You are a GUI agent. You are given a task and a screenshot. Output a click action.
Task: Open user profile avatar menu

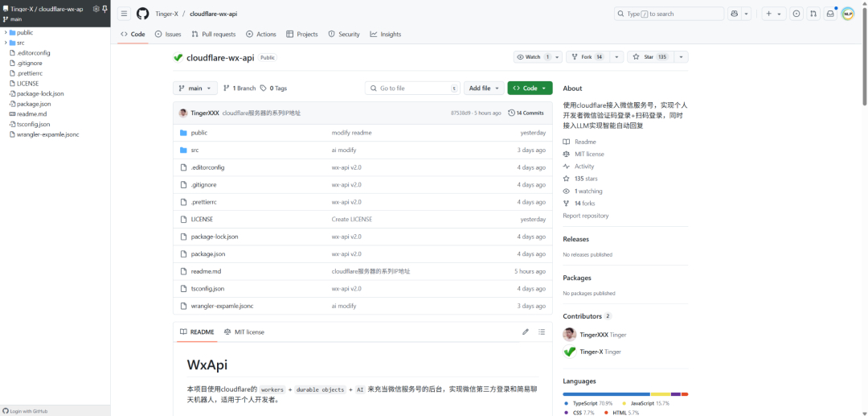tap(848, 14)
